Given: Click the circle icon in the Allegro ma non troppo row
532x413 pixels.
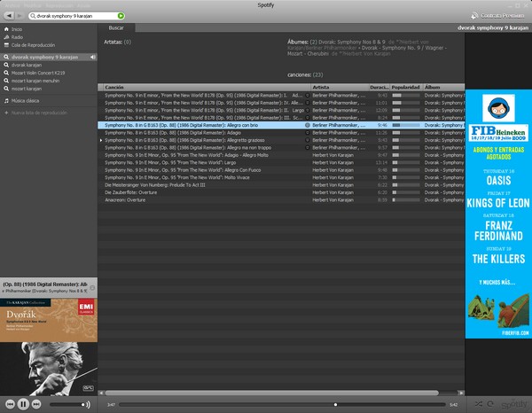Looking at the screenshot, I should tap(308, 147).
